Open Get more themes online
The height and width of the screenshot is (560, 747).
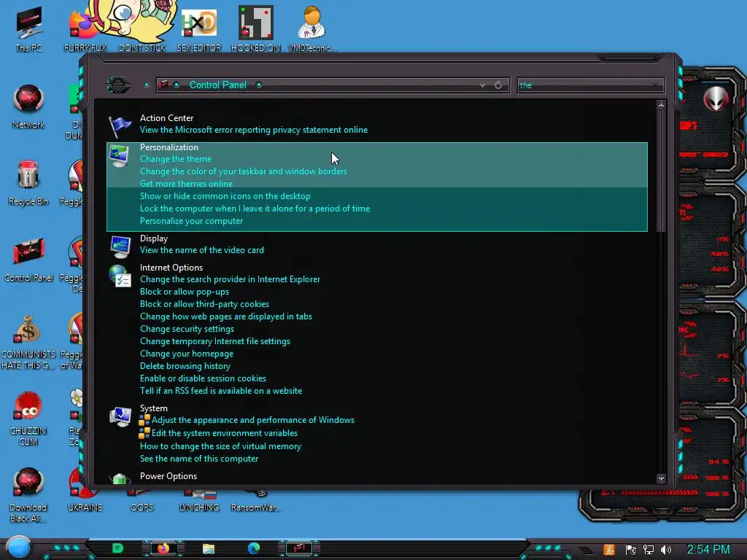pos(186,184)
